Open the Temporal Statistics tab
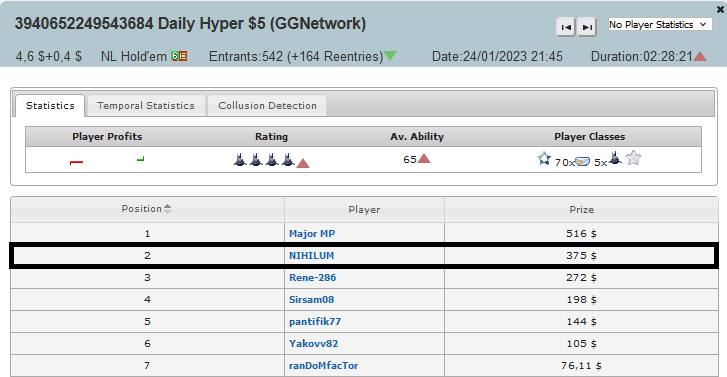The width and height of the screenshot is (727, 377). point(146,106)
